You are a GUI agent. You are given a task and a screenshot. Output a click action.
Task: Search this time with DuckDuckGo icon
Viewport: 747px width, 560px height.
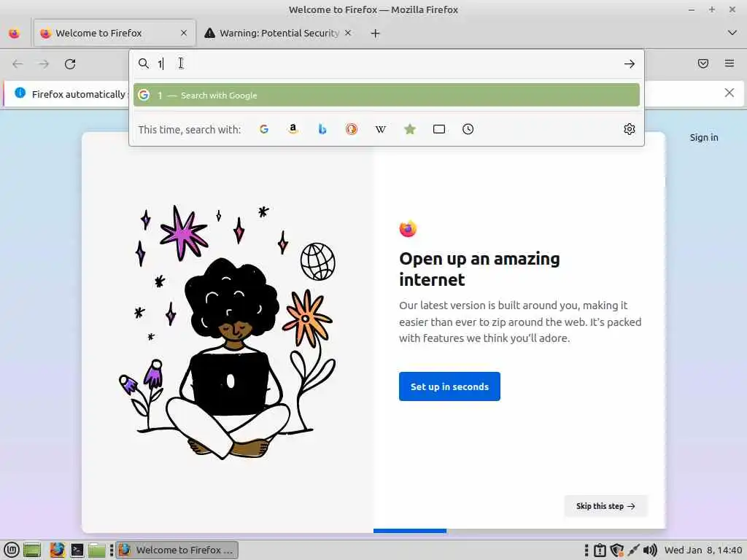click(x=352, y=129)
